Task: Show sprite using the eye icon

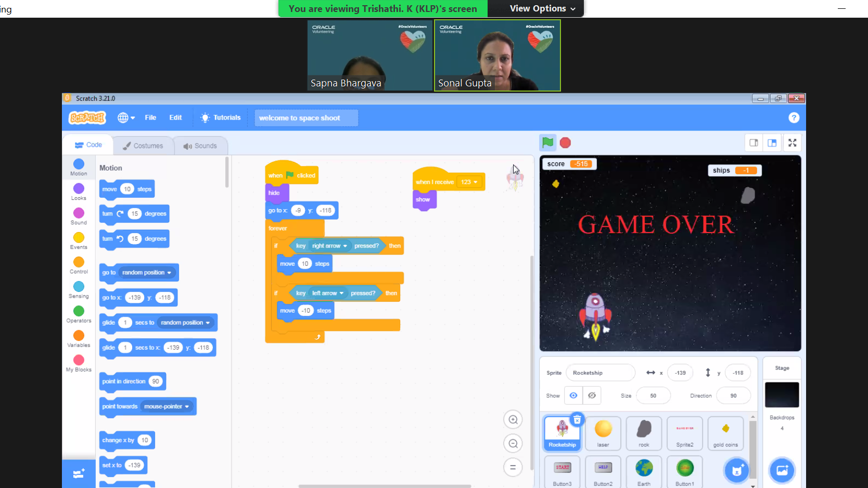Action: (x=573, y=395)
